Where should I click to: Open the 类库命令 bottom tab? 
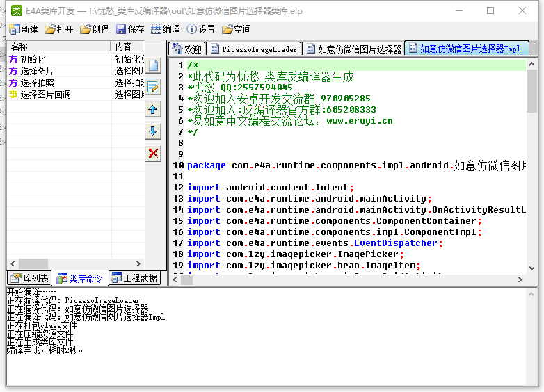click(80, 279)
